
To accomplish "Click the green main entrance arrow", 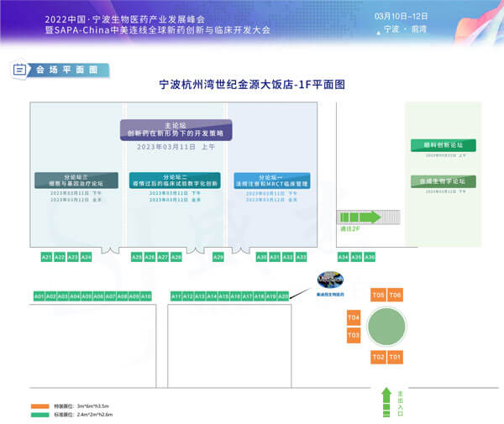I will click(386, 400).
